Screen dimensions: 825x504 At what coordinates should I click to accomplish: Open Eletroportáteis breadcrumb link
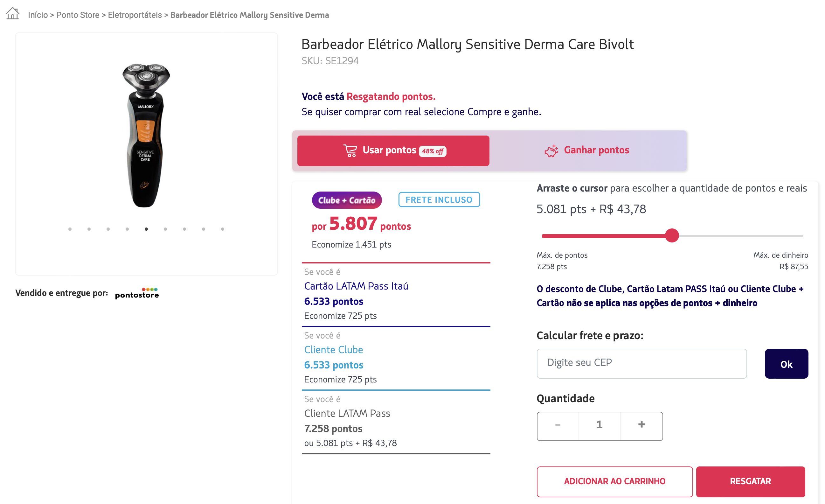tap(135, 15)
